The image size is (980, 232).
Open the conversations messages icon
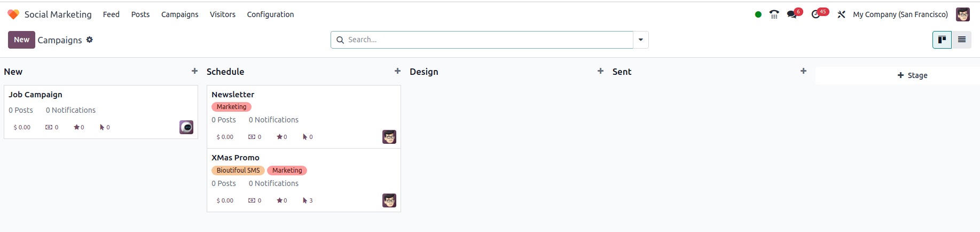(792, 14)
